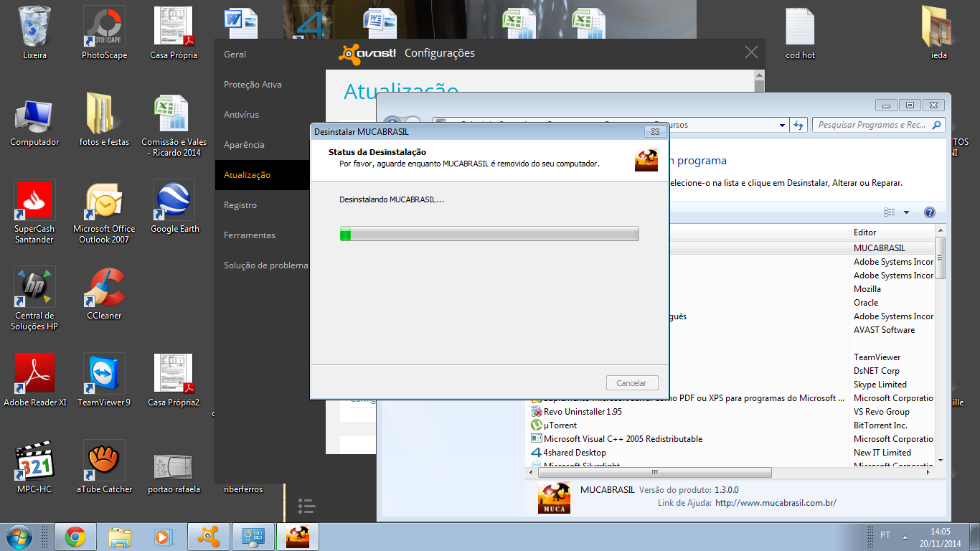Open the TeamViewer 9 desktop icon

click(x=104, y=375)
